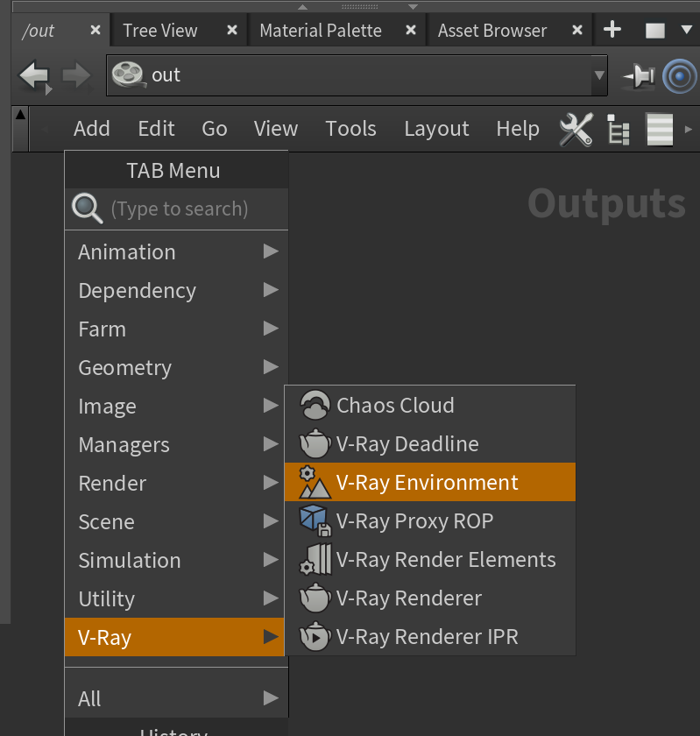Switch to the Material Palette tab
This screenshot has height=736, width=700.
321,31
